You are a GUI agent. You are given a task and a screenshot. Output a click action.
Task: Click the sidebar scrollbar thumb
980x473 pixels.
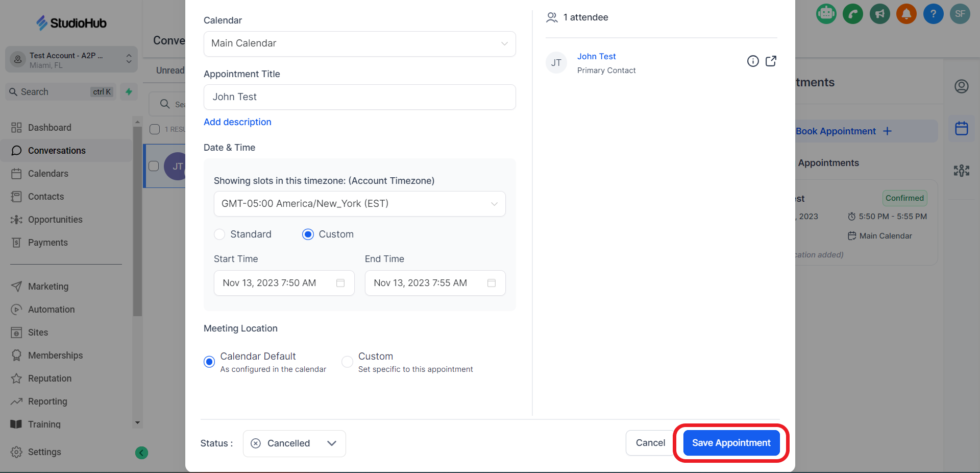pos(137,221)
